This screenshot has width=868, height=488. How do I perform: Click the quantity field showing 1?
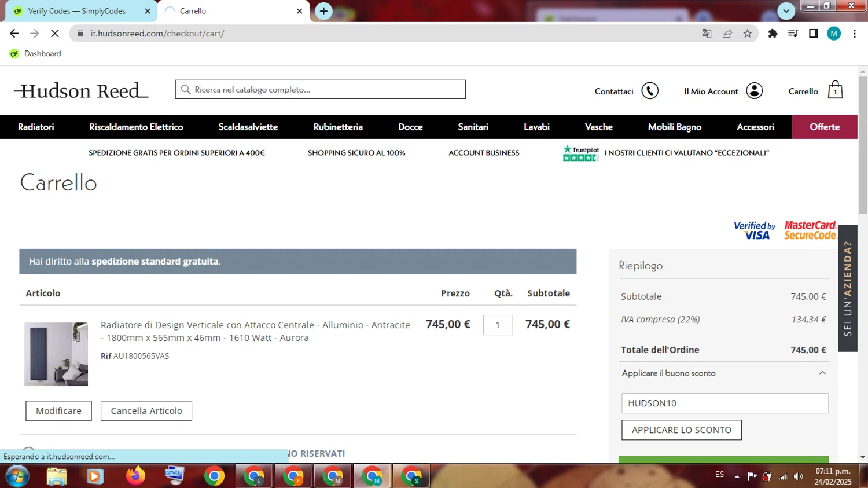click(498, 325)
